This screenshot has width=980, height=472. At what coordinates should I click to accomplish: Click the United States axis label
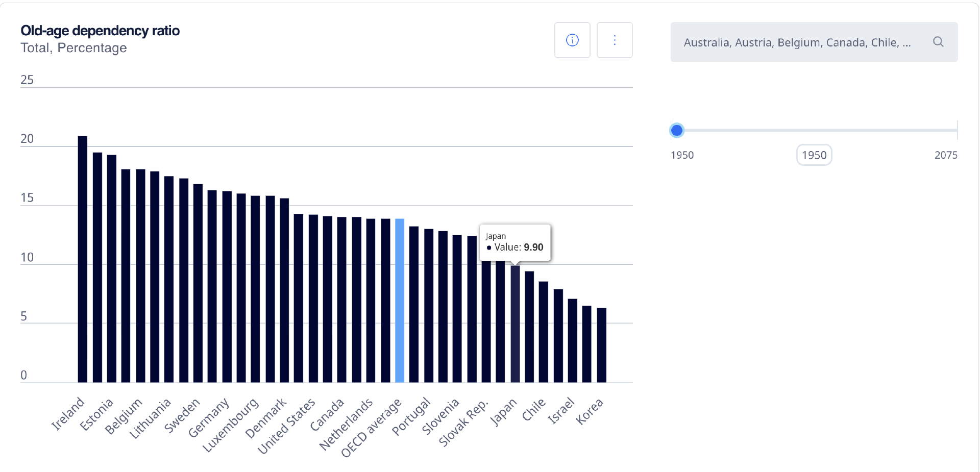[287, 426]
